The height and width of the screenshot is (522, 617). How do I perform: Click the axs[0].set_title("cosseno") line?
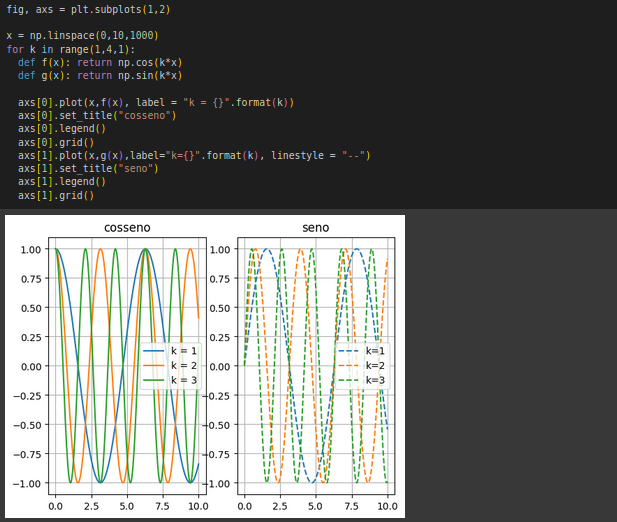tap(97, 115)
